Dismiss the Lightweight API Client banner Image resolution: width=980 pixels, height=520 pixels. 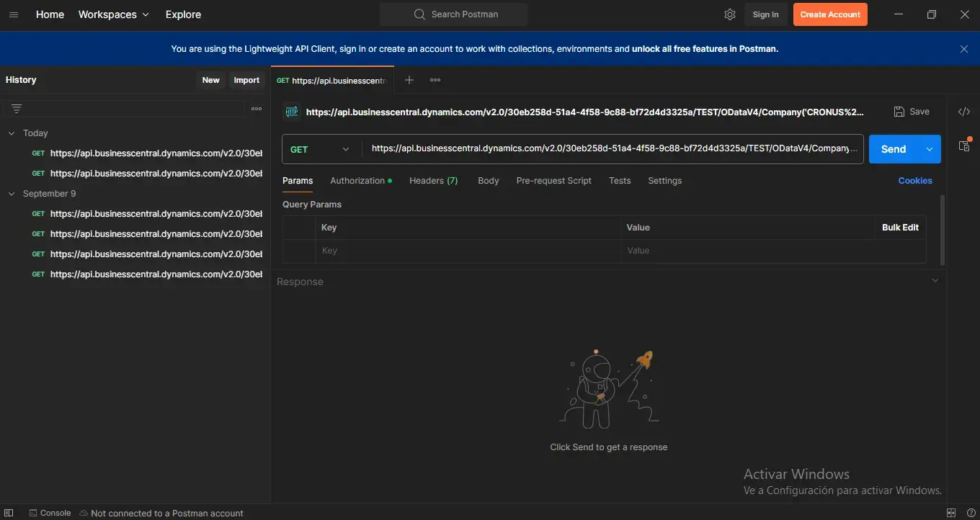point(964,49)
